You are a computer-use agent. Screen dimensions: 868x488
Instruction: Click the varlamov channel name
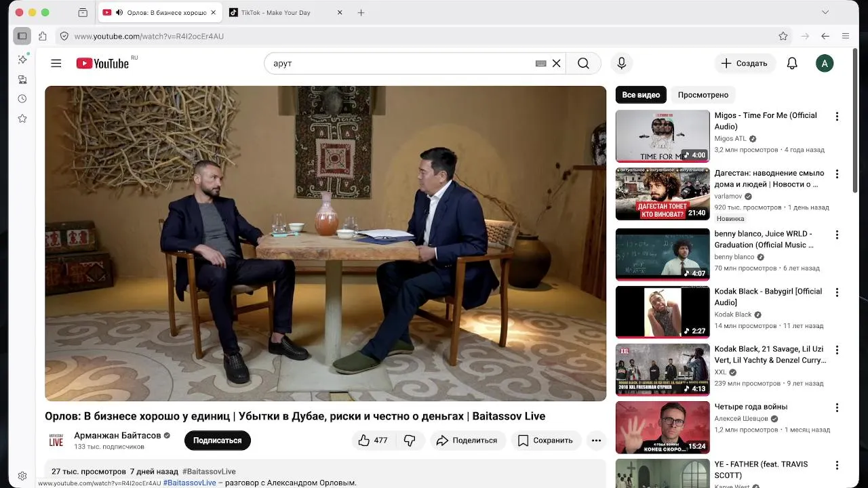tap(728, 197)
